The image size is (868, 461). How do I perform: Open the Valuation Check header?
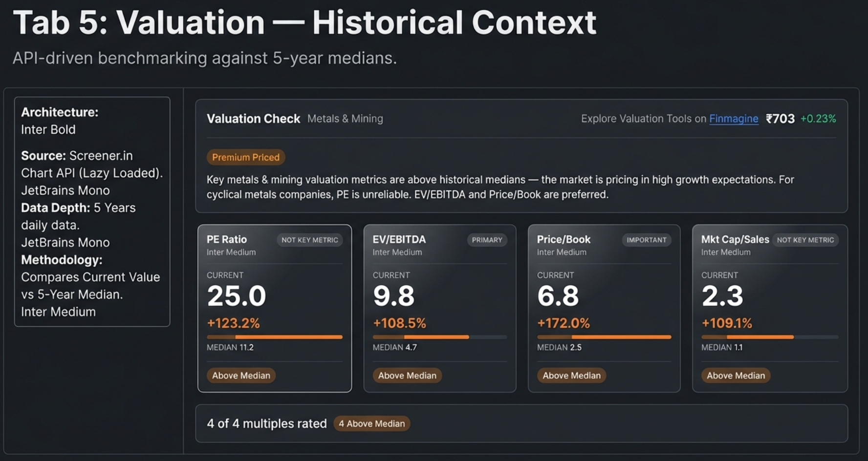[253, 119]
